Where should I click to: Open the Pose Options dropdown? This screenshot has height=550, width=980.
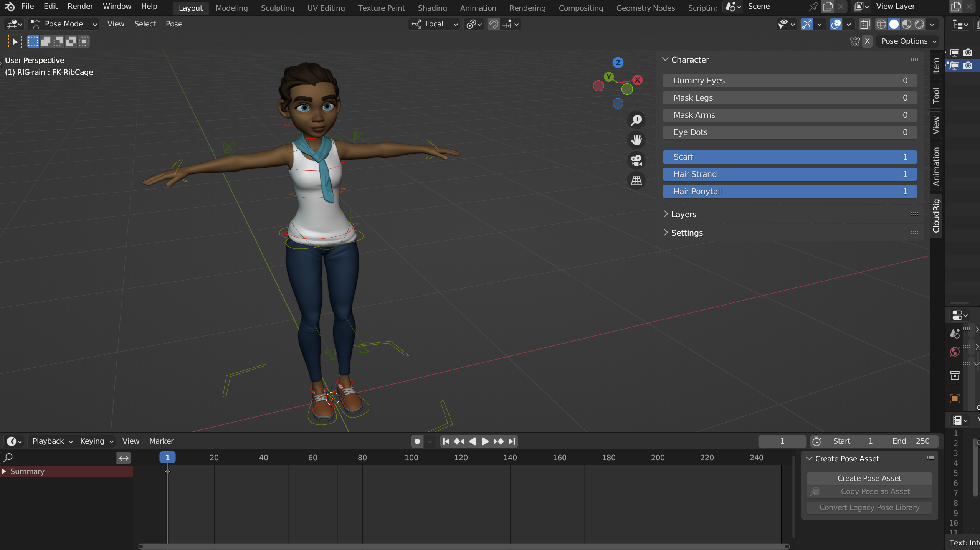pos(909,41)
